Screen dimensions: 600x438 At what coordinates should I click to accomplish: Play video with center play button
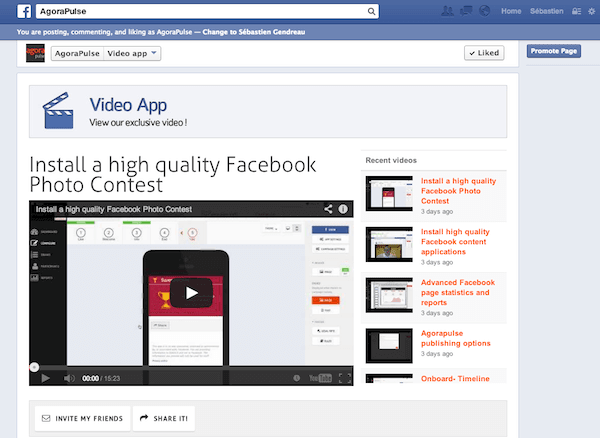pos(191,293)
